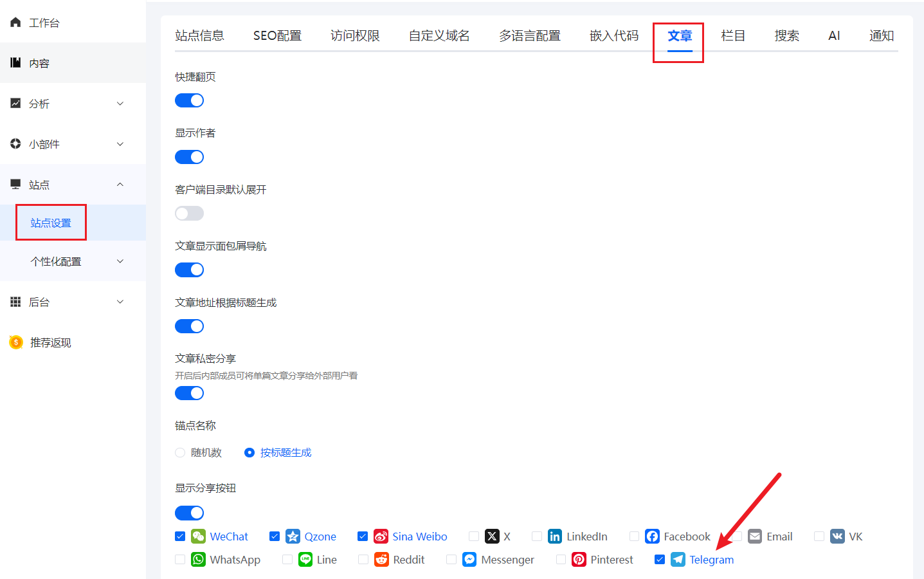This screenshot has height=579, width=924.
Task: Expand the 分析 menu chevron
Action: (x=120, y=103)
